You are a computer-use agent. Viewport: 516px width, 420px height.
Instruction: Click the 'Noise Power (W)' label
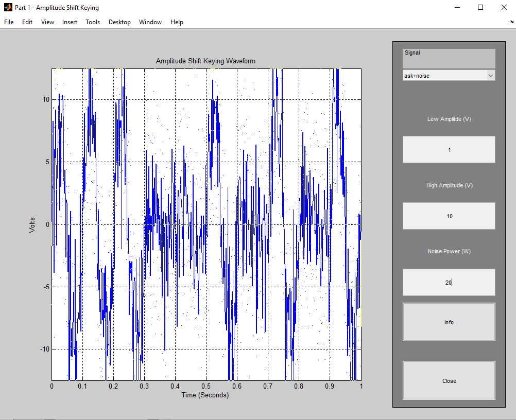(449, 251)
